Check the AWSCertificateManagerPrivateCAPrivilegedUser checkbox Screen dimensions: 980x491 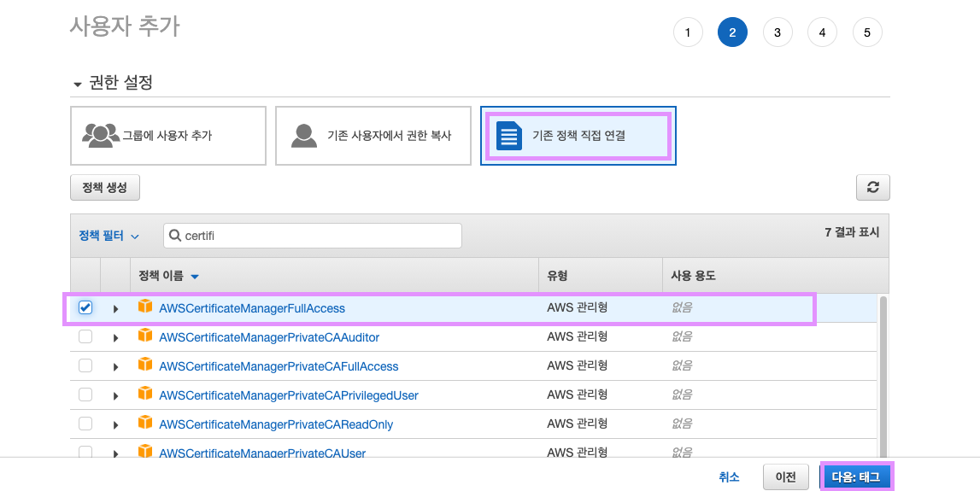85,395
